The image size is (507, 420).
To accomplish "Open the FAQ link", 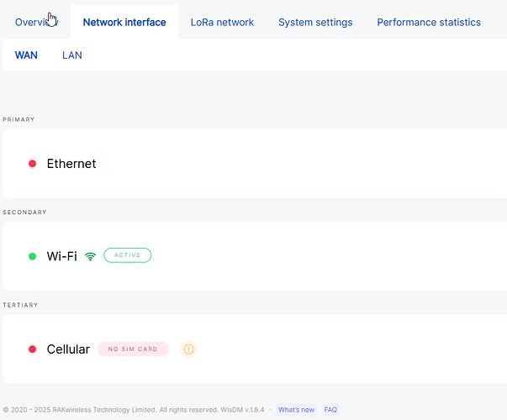I will tap(330, 410).
